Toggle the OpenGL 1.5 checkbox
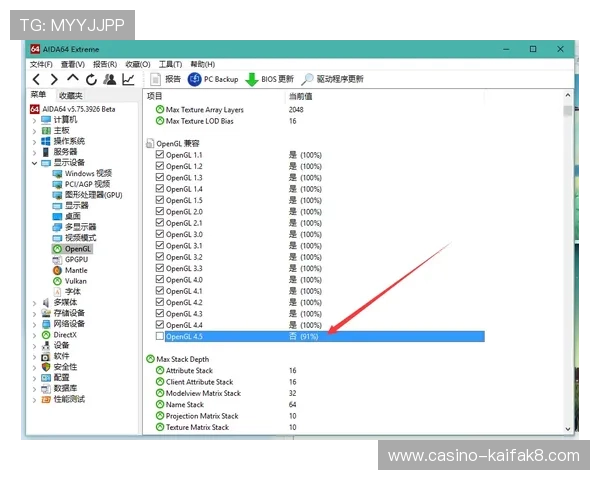The image size is (600, 480). tap(160, 200)
